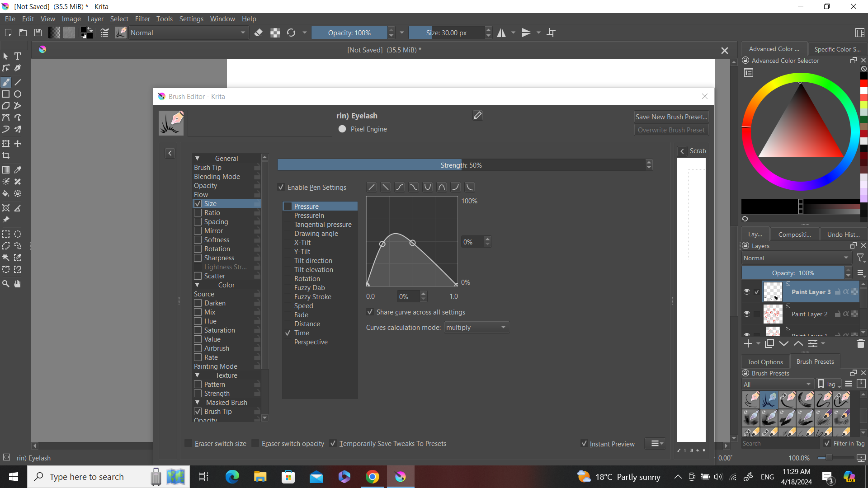Select the Text tool in the toolbox

click(18, 56)
